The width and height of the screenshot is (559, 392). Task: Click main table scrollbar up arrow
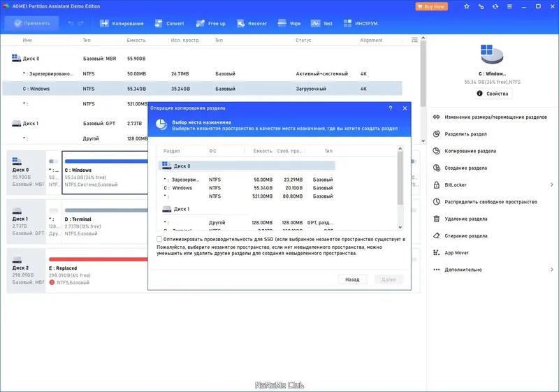coord(423,38)
